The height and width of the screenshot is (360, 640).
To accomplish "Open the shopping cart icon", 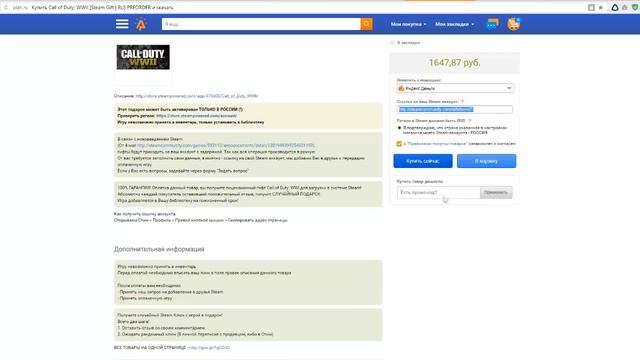I will [x=513, y=24].
